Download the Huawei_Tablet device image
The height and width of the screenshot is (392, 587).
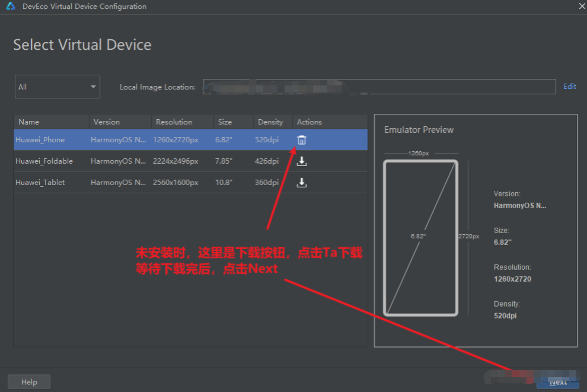tap(302, 183)
